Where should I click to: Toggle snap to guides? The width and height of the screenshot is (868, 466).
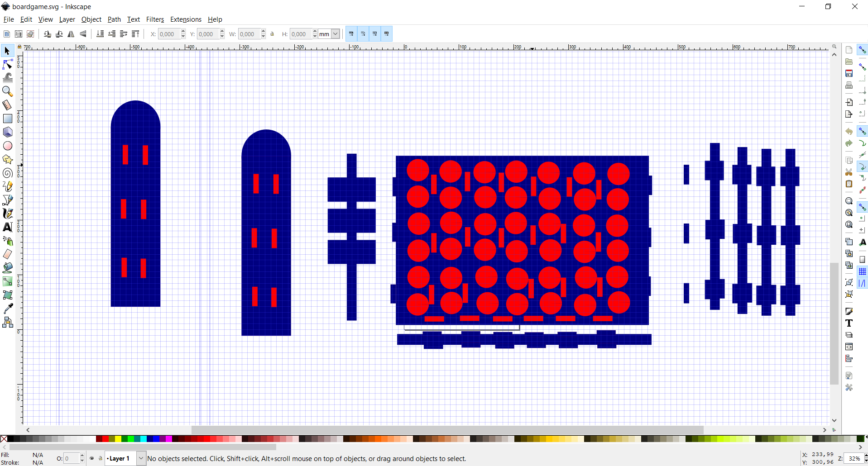(863, 283)
